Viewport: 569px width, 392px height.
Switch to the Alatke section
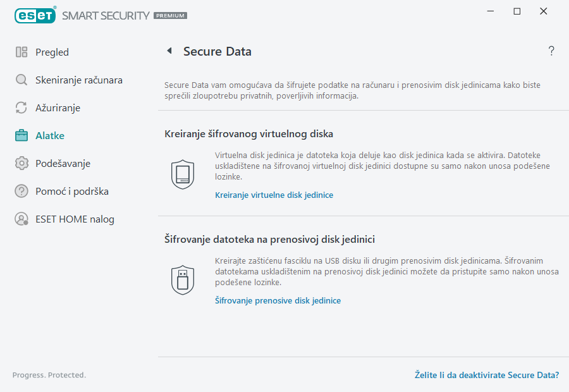tap(49, 135)
